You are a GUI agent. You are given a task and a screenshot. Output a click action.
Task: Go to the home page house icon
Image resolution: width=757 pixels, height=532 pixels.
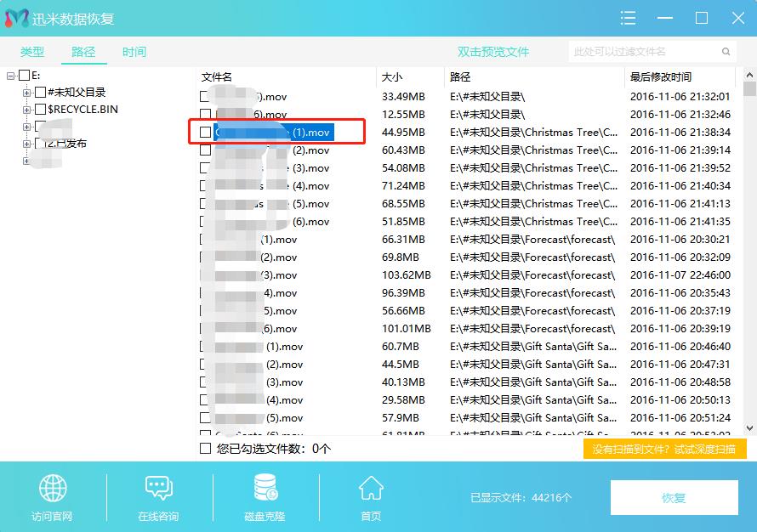pos(370,489)
